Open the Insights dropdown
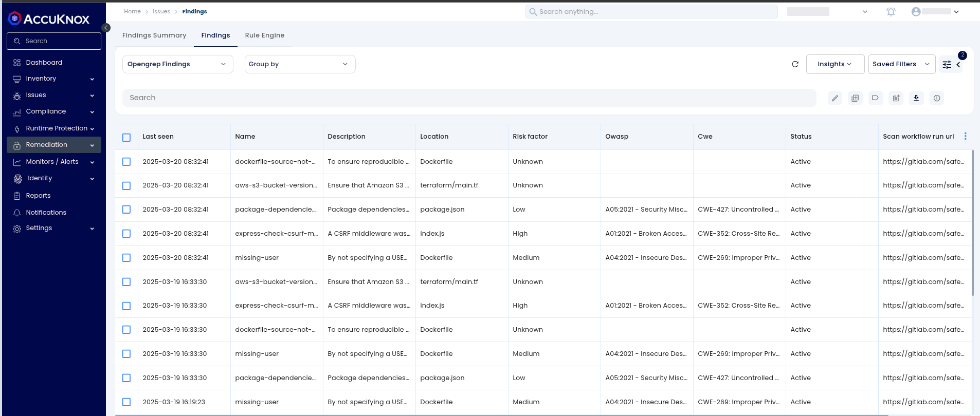 835,64
